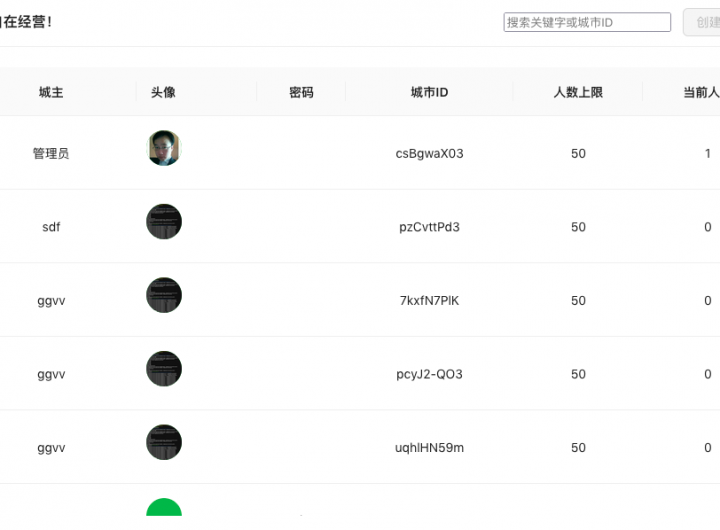Viewport: 720px width, 530px height.
Task: Click the 城市ID column header
Action: [x=429, y=92]
